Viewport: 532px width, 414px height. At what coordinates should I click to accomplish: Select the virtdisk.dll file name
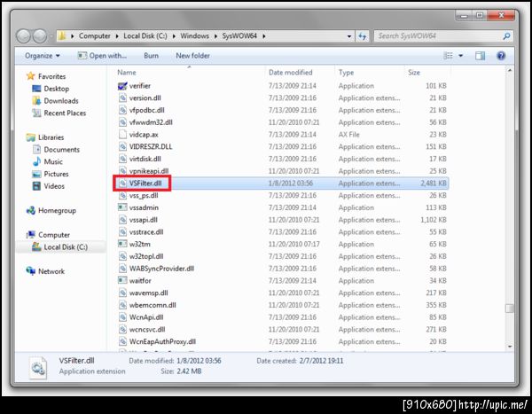coord(145,160)
